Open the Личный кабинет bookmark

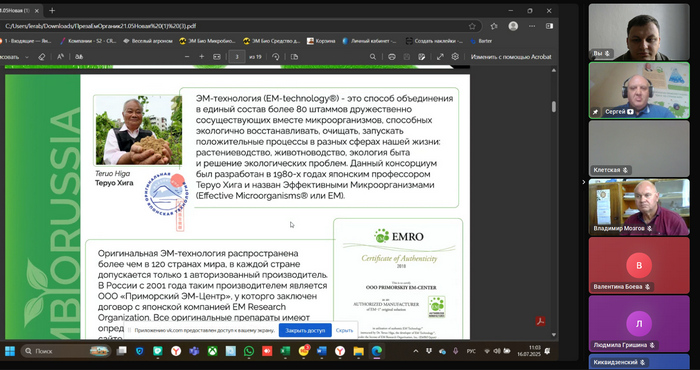tap(370, 41)
